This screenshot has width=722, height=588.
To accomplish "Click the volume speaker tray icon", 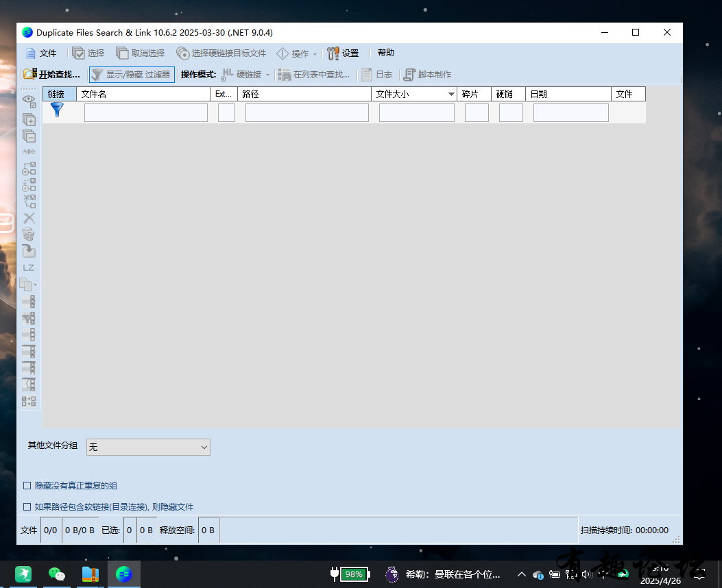I will click(x=586, y=574).
